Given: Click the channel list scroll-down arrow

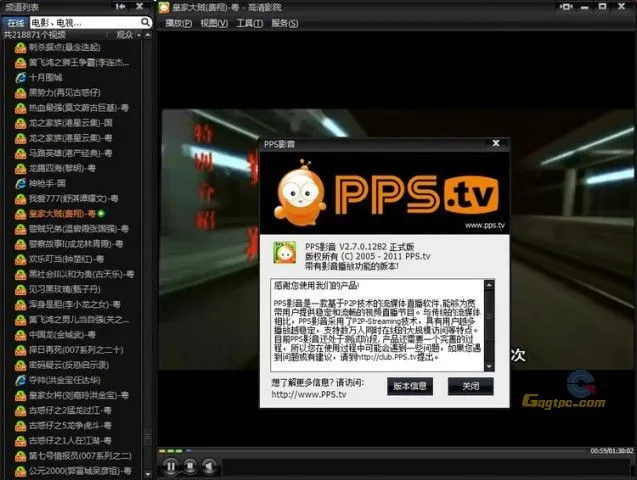Looking at the screenshot, I should pos(148,474).
